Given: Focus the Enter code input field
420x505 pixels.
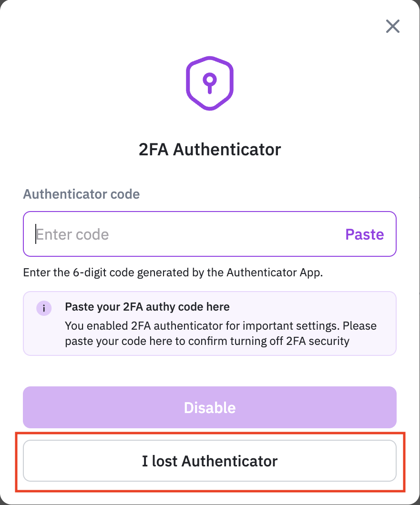Looking at the screenshot, I should [x=186, y=234].
